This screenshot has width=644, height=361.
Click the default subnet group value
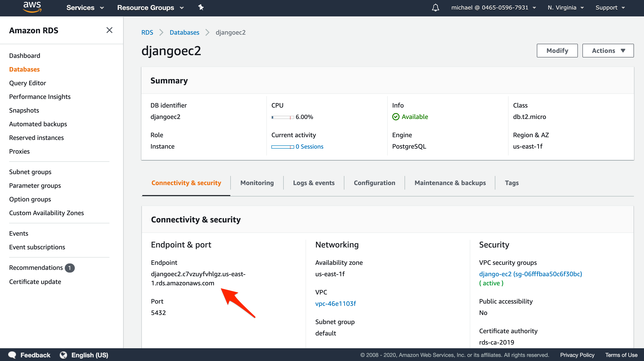click(x=325, y=333)
